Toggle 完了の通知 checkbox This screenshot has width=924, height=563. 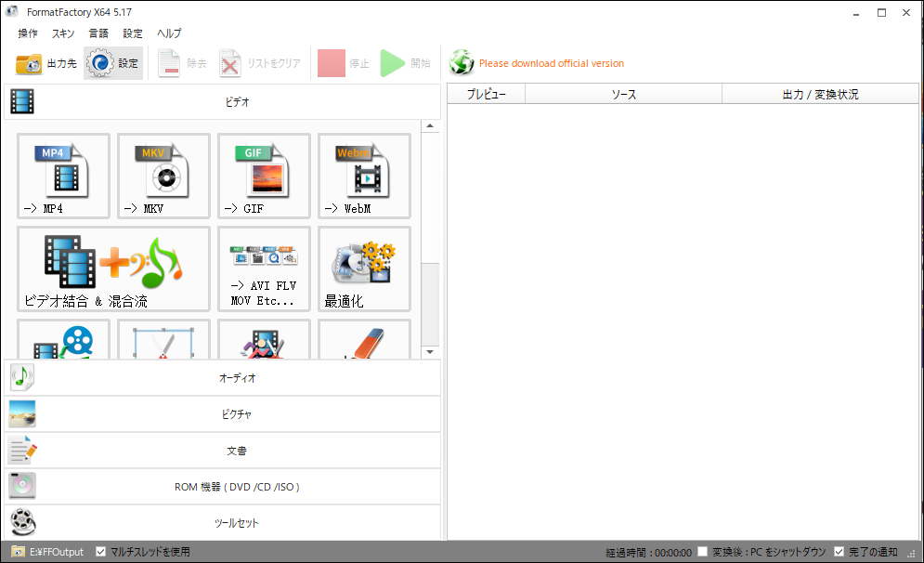[839, 552]
